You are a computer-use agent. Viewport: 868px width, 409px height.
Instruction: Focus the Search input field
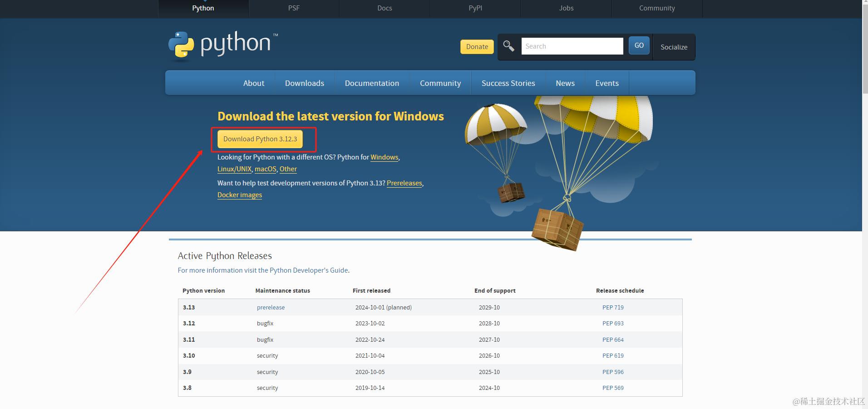tap(572, 46)
